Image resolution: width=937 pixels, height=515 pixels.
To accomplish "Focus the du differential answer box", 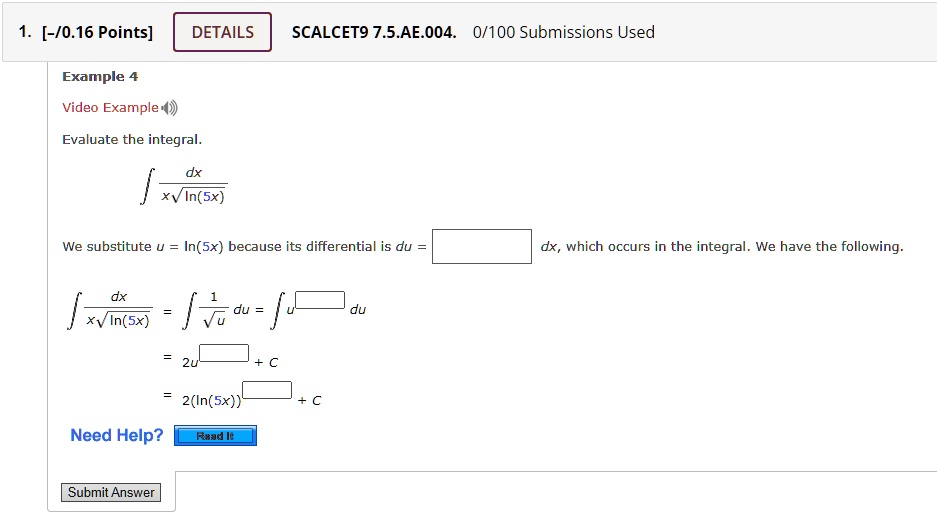I will coord(482,246).
